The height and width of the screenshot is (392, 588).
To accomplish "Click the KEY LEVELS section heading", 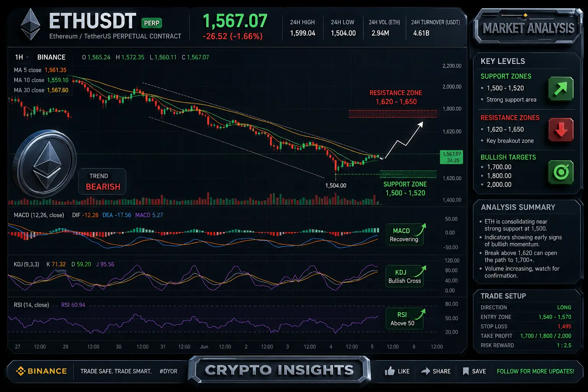I will (503, 62).
